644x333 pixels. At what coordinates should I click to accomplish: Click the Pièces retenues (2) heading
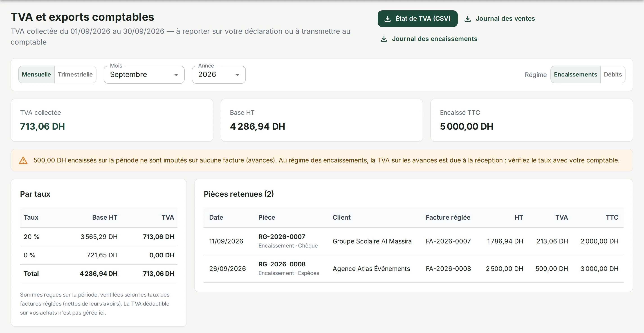(x=239, y=194)
